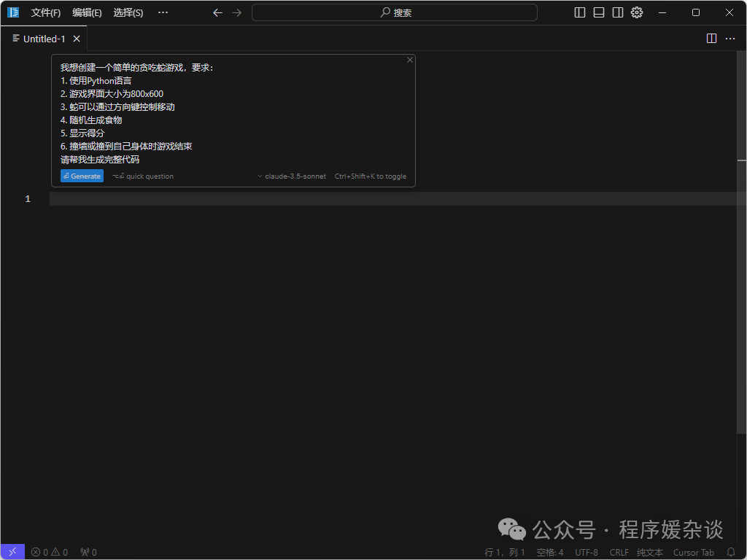Toggle the primary sidebar layout icon
Screen dimensions: 747x560
[578, 12]
